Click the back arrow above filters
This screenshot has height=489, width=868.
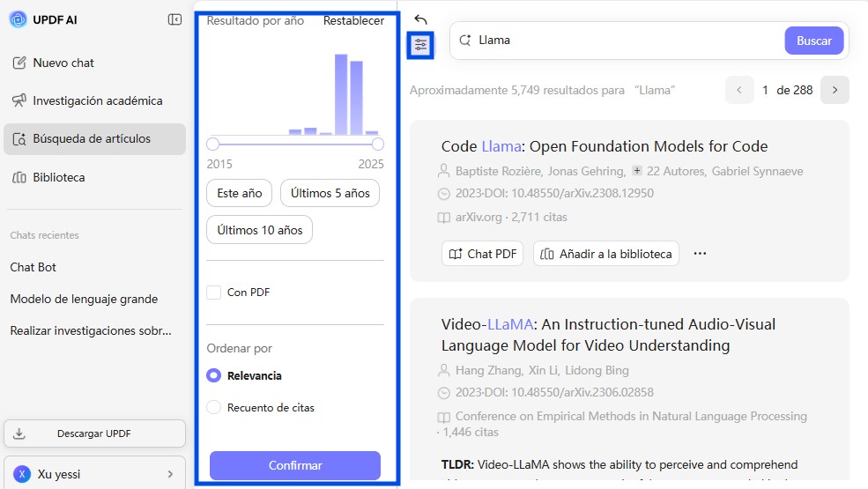pos(420,20)
